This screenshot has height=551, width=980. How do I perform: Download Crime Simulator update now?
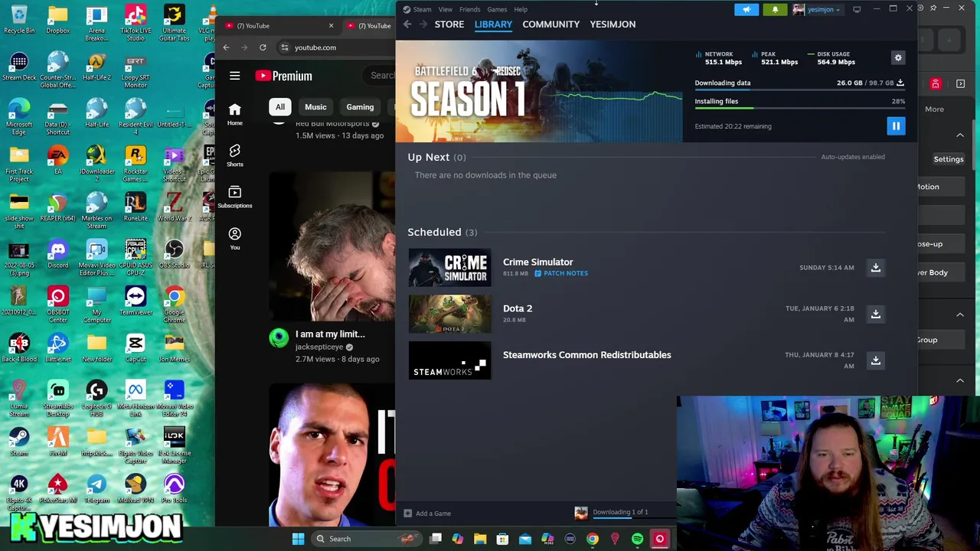pos(875,267)
